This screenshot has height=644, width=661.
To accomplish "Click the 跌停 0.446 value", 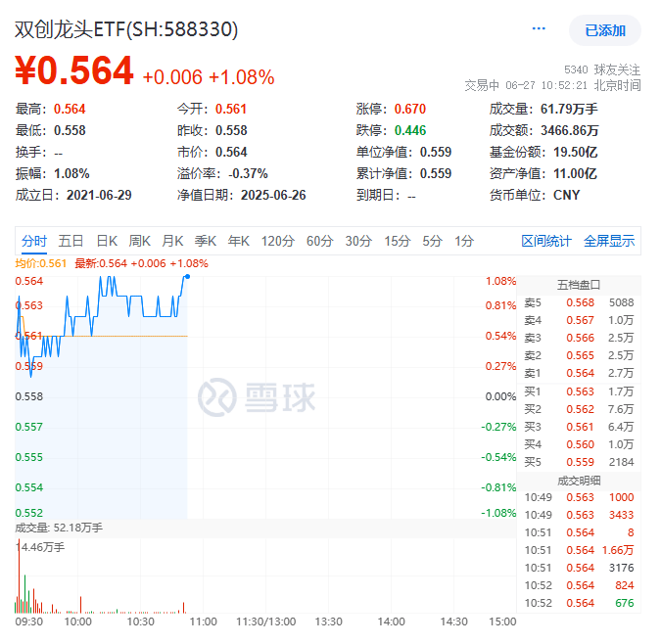I will (x=410, y=130).
